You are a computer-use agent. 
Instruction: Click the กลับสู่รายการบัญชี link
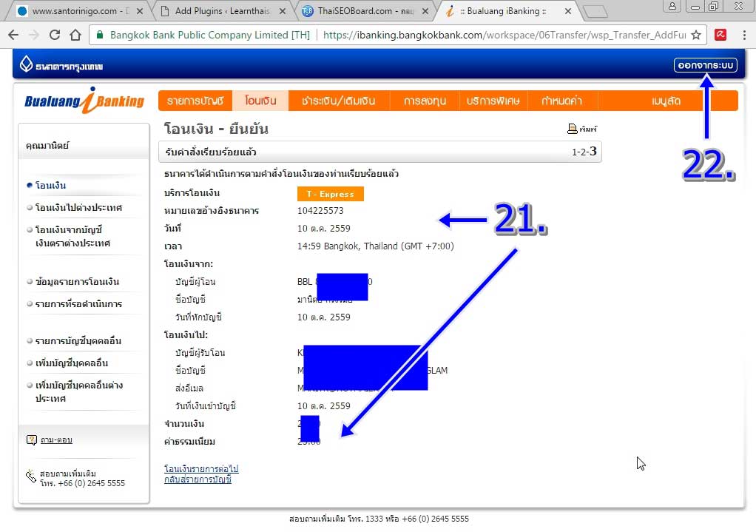pos(198,479)
